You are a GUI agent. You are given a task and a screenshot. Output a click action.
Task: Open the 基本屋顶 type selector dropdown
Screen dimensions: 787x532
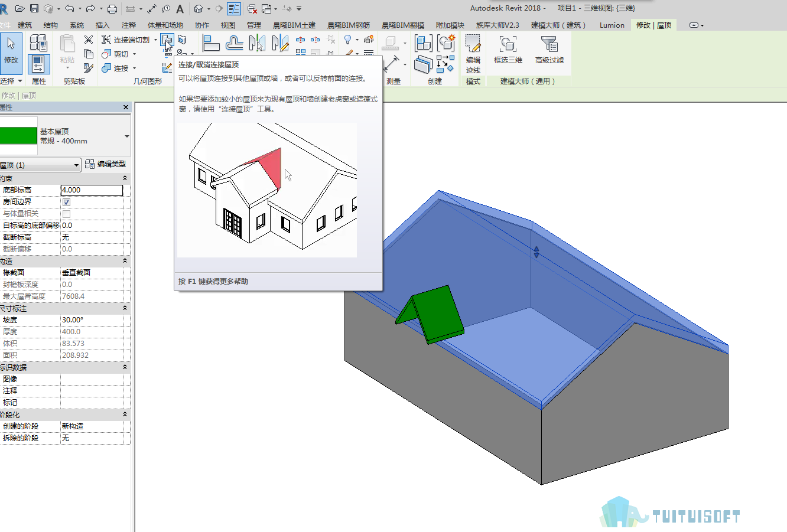point(126,136)
